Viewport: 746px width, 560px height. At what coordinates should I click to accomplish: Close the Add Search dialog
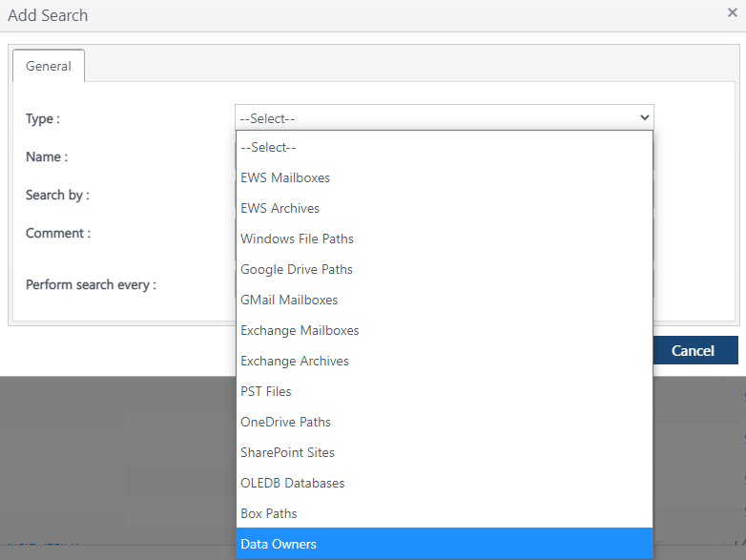point(732,13)
